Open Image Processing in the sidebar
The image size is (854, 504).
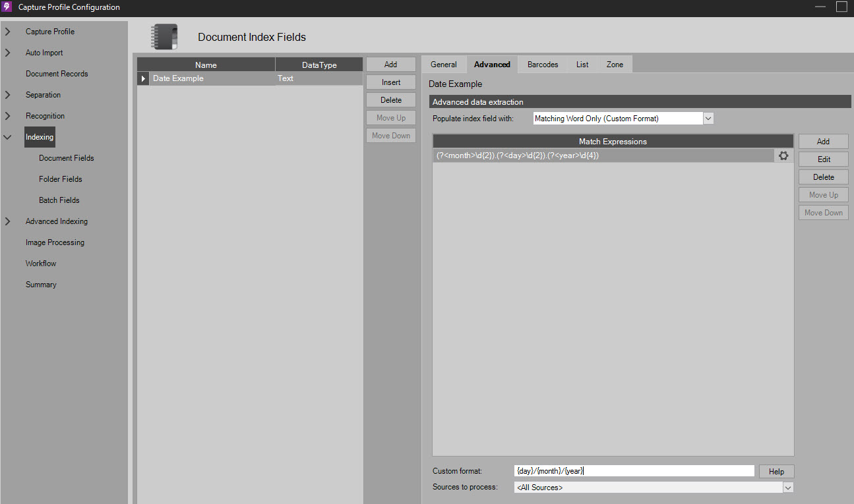point(55,242)
